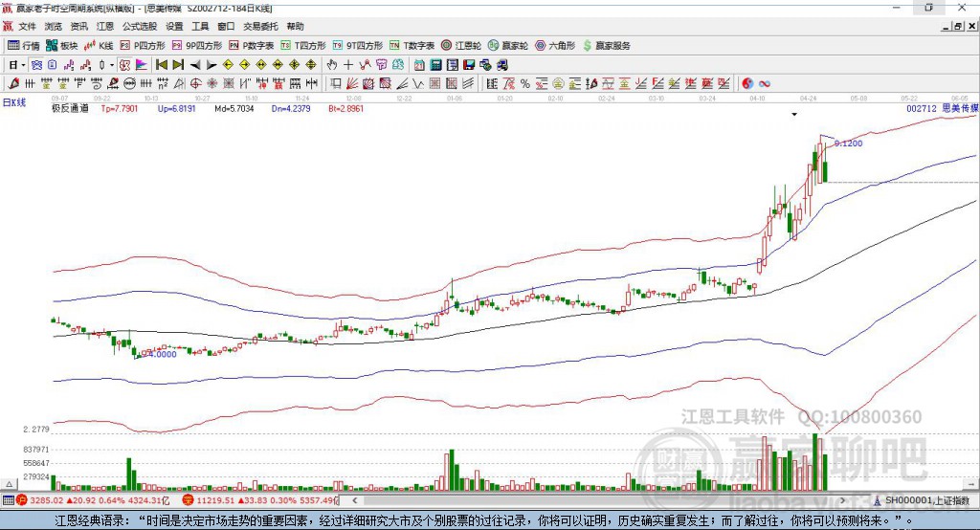The height and width of the screenshot is (530, 980).
Task: Open the 浏览 menu
Action: (54, 26)
